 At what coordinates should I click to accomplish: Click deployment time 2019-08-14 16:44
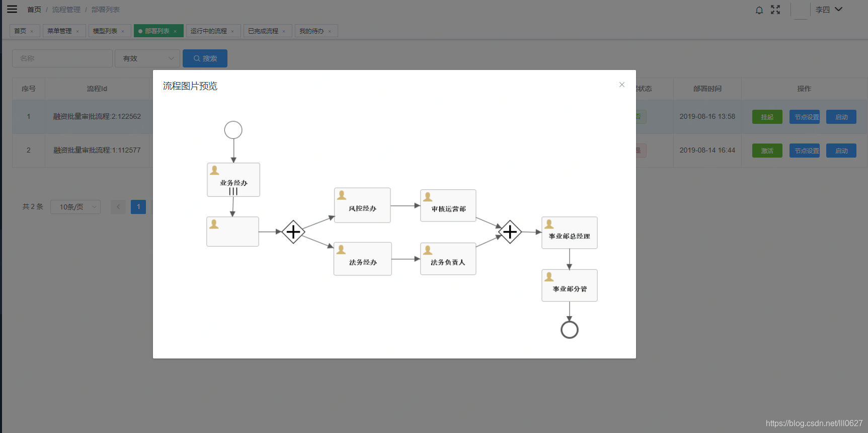(x=707, y=150)
